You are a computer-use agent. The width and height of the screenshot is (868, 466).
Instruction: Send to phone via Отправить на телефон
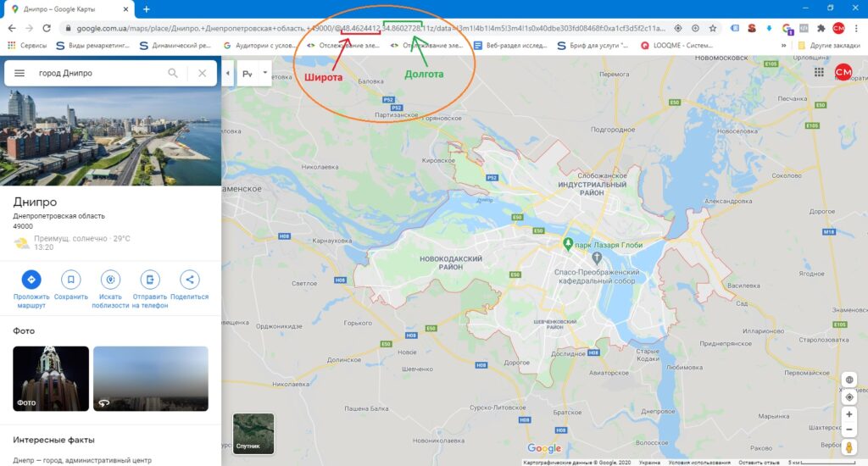(150, 280)
